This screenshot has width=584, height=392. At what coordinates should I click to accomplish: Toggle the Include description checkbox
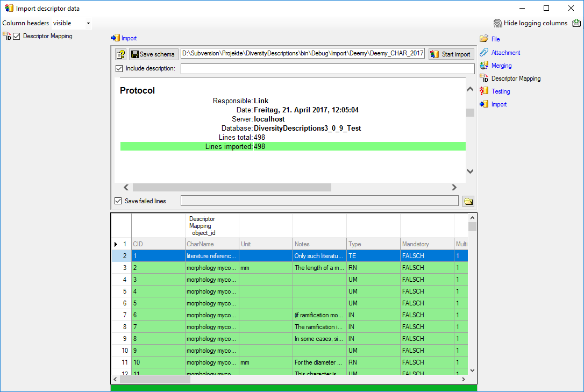point(119,69)
